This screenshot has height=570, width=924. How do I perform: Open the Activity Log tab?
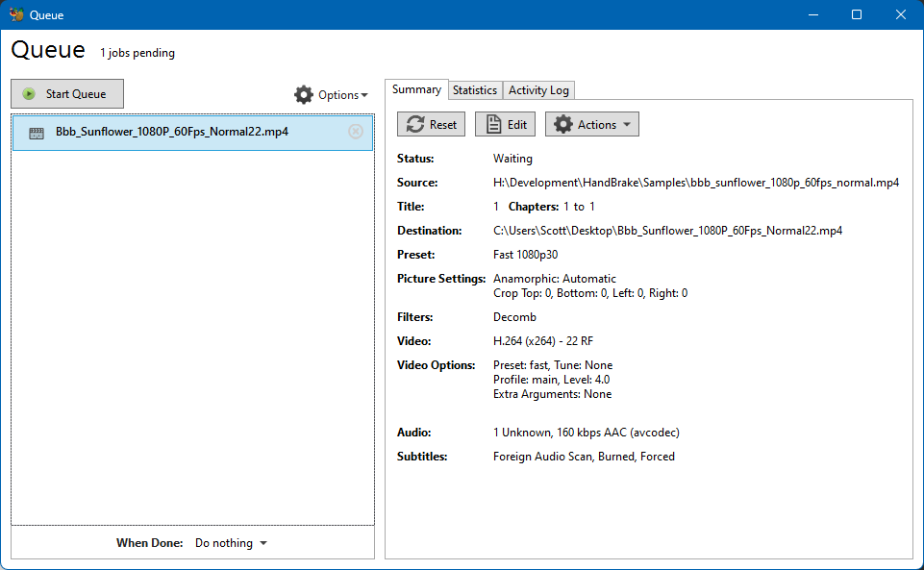538,90
